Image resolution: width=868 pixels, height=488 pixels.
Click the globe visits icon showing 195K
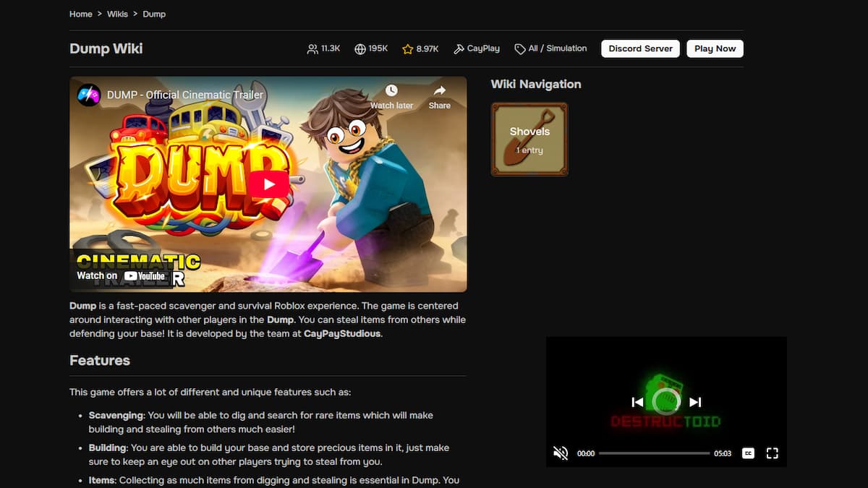pyautogui.click(x=360, y=49)
